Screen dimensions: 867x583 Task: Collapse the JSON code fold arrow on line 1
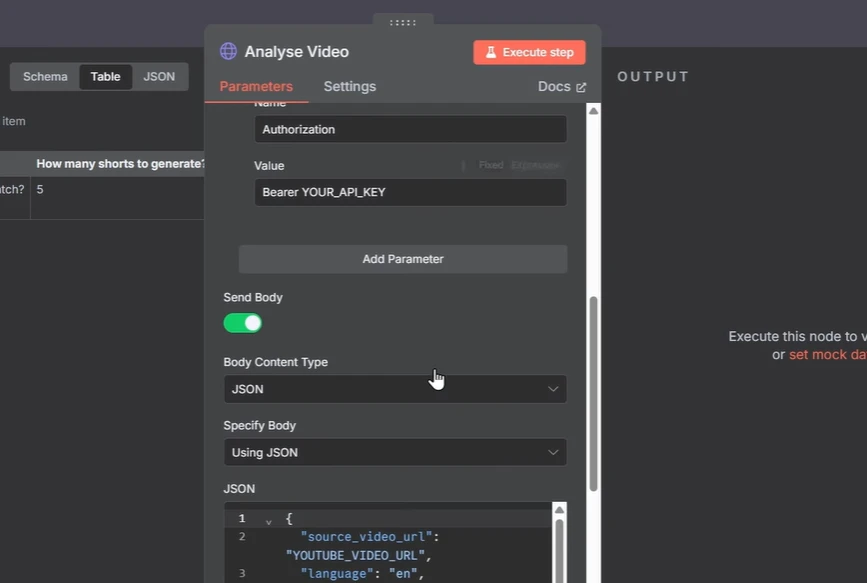pos(269,521)
